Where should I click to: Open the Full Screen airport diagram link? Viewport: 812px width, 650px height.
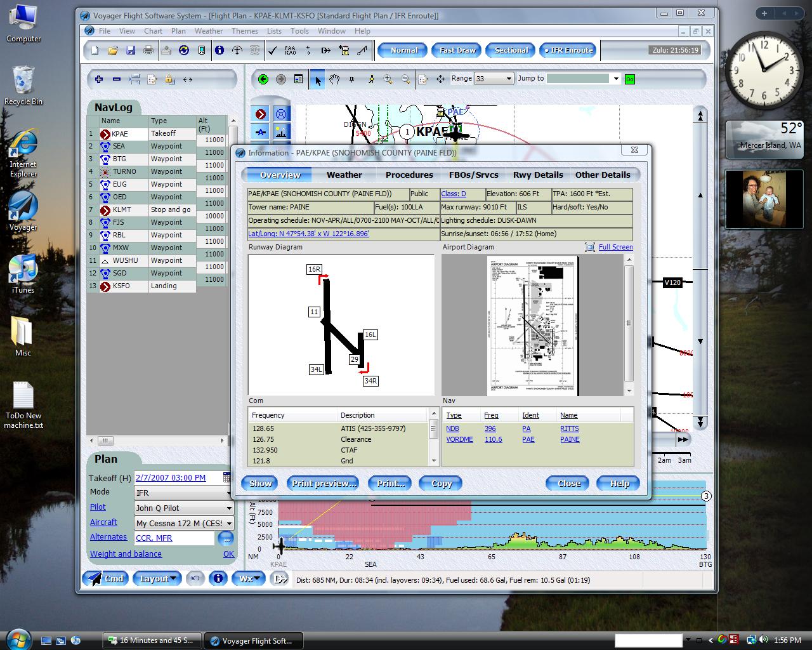(x=615, y=247)
